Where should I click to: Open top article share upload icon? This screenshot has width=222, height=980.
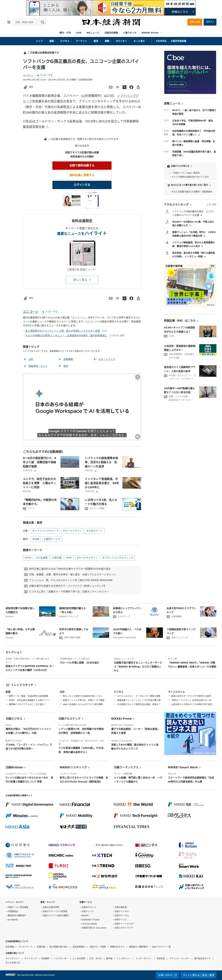pyautogui.click(x=138, y=87)
